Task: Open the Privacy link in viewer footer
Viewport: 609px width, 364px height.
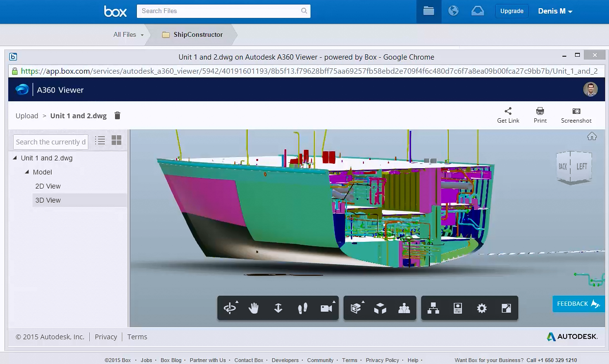Action: click(x=106, y=337)
